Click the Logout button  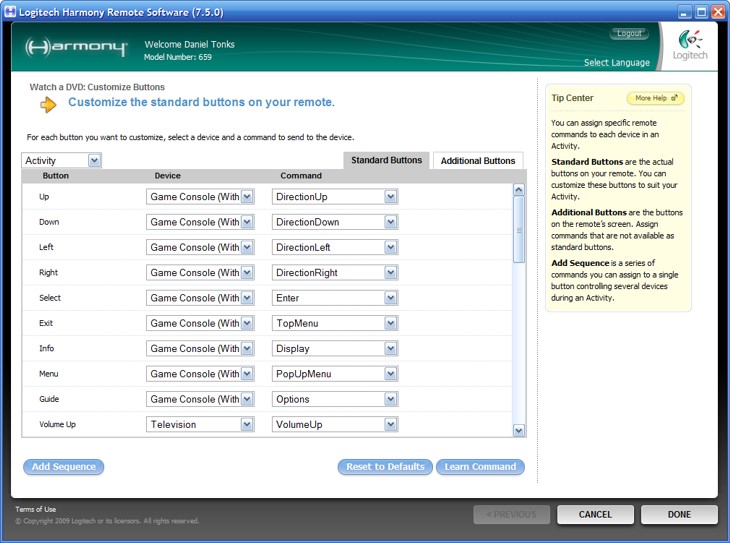pos(629,34)
